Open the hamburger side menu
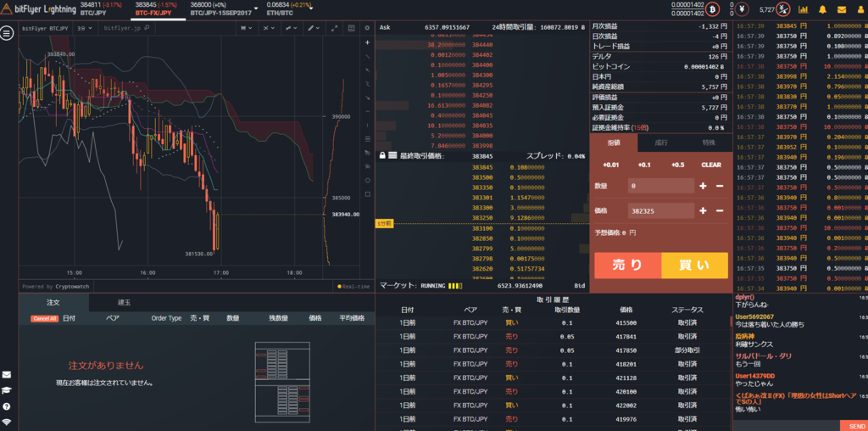 pos(7,33)
